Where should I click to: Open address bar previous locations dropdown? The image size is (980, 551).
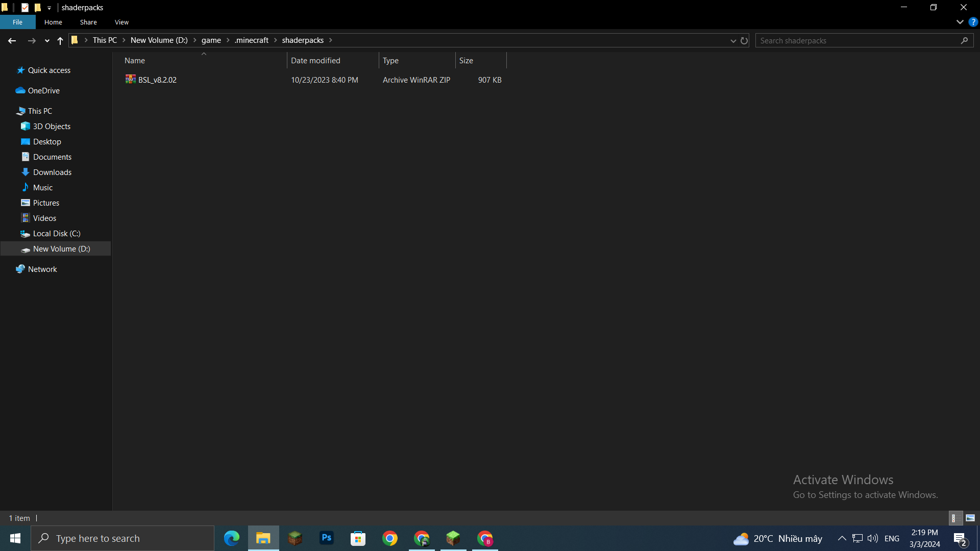click(x=733, y=40)
